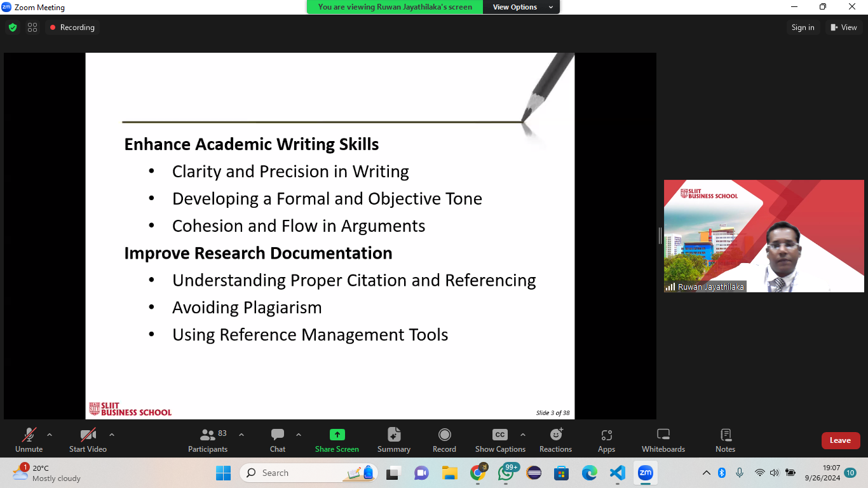The image size is (868, 488).
Task: Click the encryption shield icon
Action: click(x=13, y=27)
